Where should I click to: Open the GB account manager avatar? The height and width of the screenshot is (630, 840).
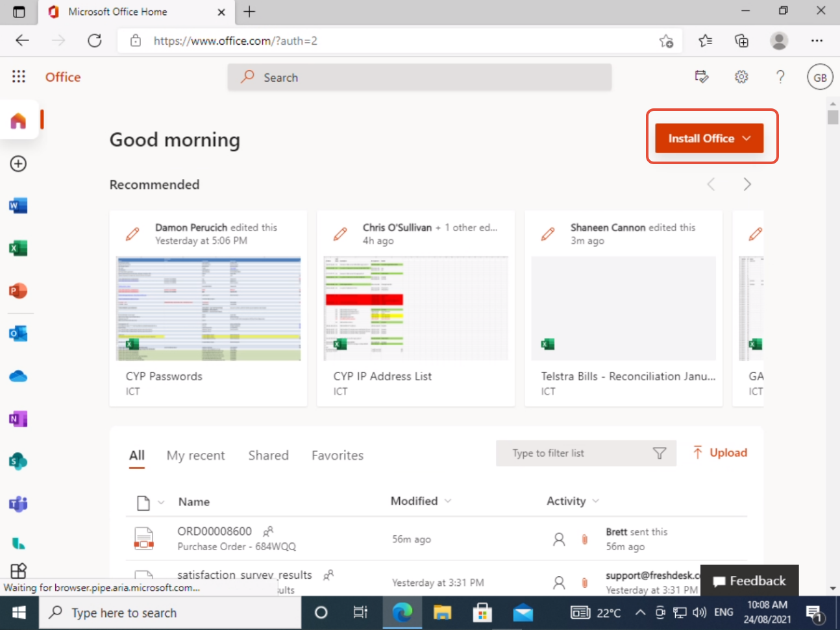pyautogui.click(x=820, y=77)
